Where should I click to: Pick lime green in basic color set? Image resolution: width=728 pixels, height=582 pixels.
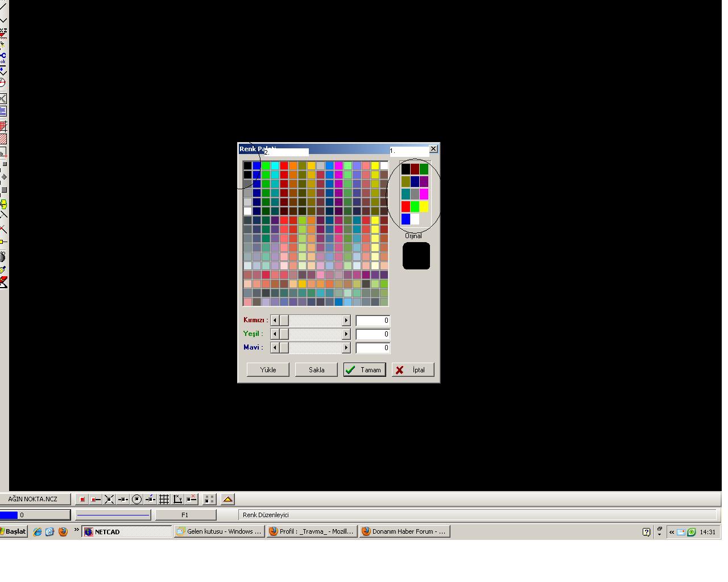click(x=415, y=206)
